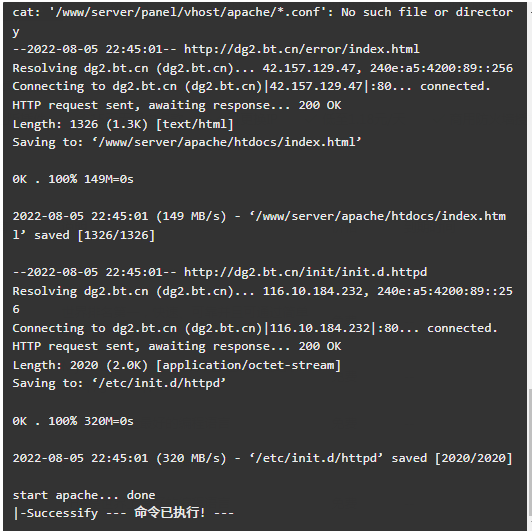The width and height of the screenshot is (532, 531).
Task: Click the first 'HTTP request sent' 200 OK line
Action: coord(177,106)
